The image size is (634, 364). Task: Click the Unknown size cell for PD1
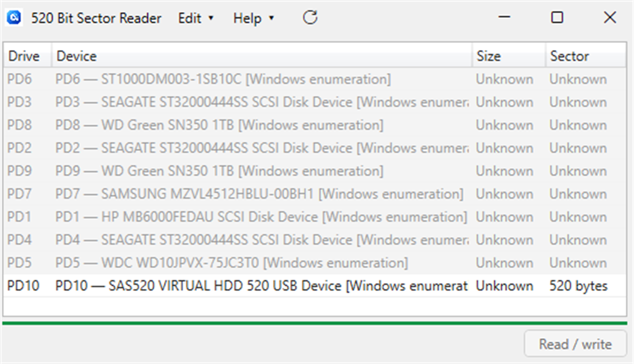click(504, 217)
